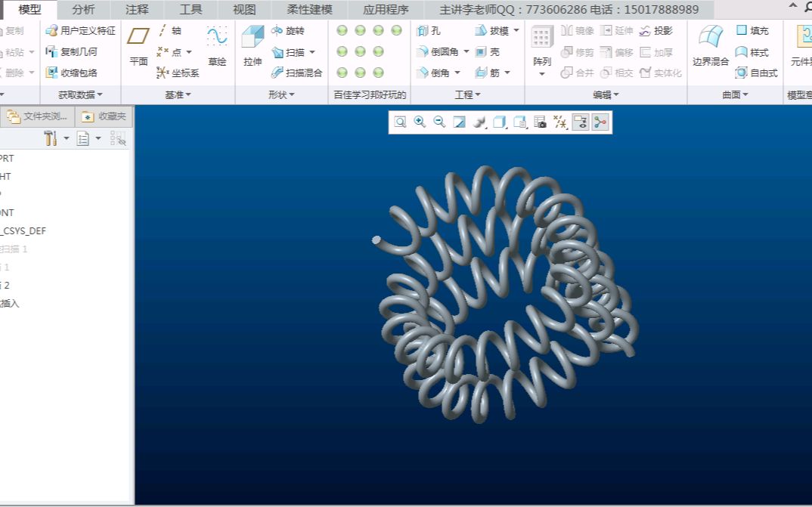
Task: Toggle annotation display in the graphics toolbar
Action: (581, 122)
